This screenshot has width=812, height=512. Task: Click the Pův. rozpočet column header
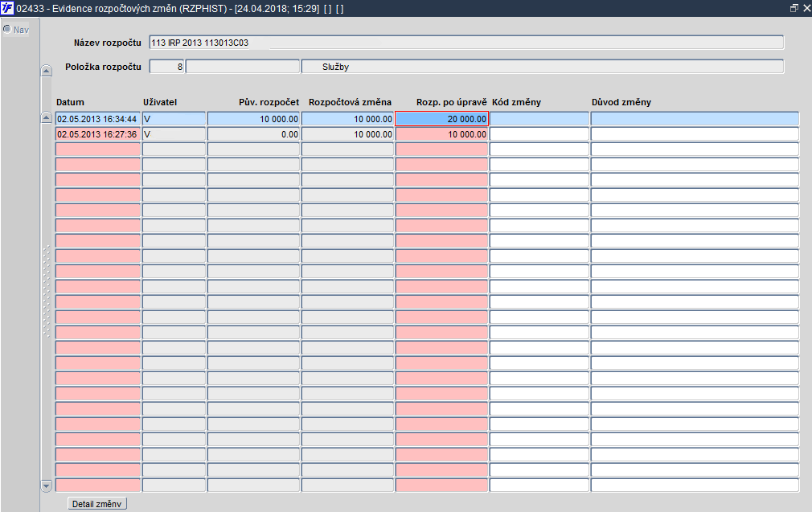point(269,102)
